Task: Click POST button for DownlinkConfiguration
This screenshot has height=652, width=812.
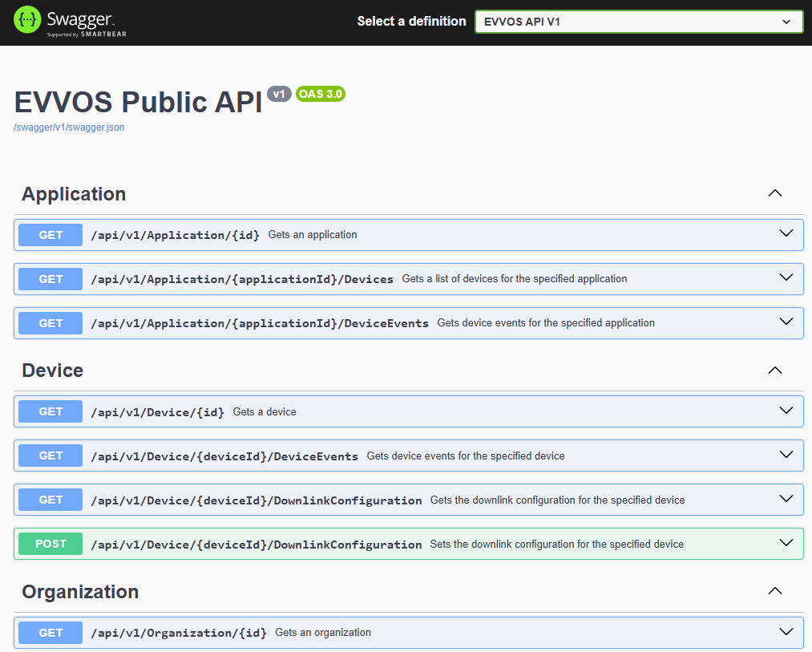Action: click(50, 544)
